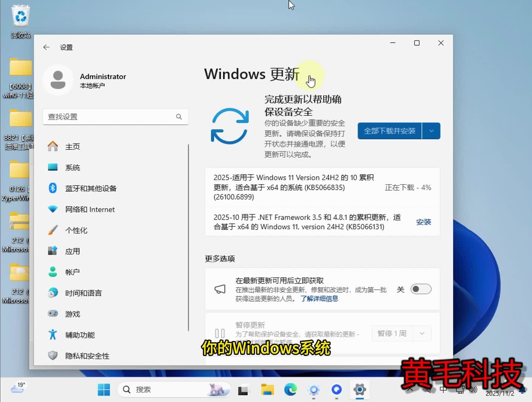Open the Settings gear on the taskbar
The width and height of the screenshot is (532, 402).
pyautogui.click(x=359, y=389)
